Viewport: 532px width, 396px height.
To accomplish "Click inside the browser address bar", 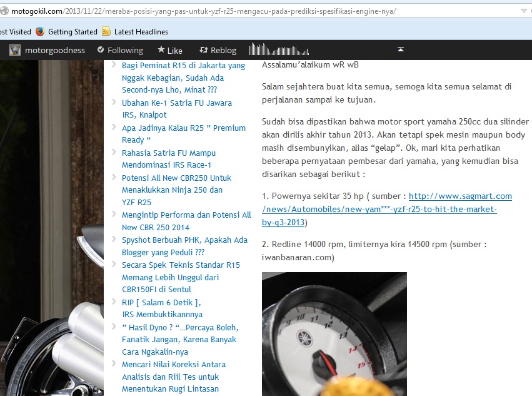I will click(250, 11).
